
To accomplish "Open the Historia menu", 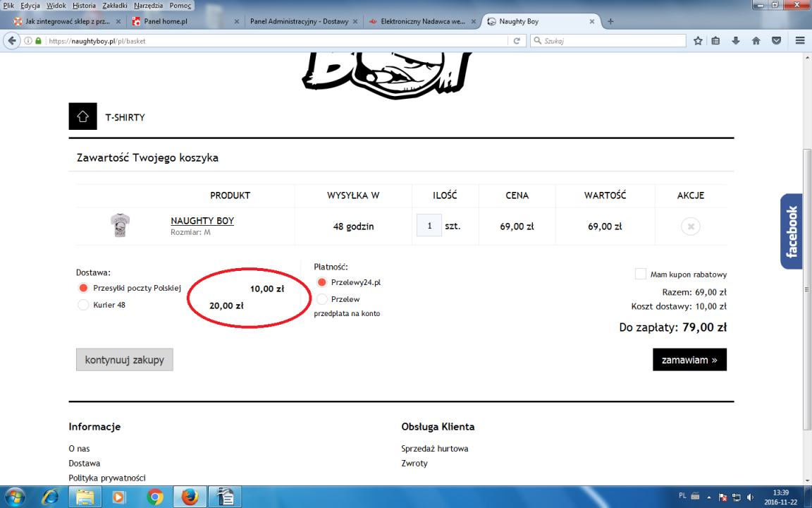I will point(84,5).
